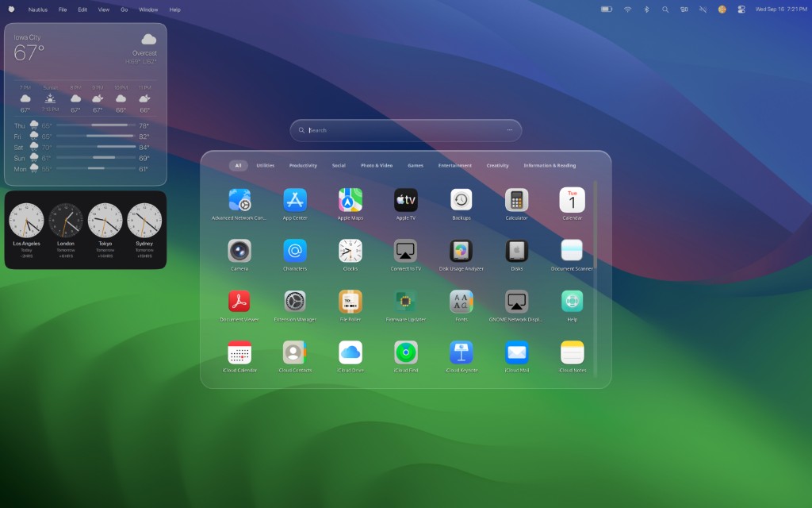This screenshot has width=812, height=508.
Task: Switch to Productivity category
Action: click(x=303, y=165)
